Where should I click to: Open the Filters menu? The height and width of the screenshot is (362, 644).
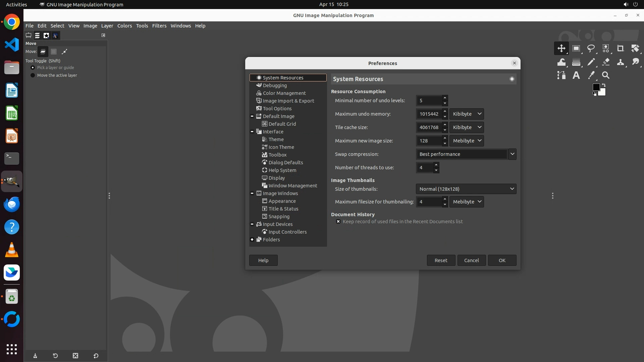[159, 26]
